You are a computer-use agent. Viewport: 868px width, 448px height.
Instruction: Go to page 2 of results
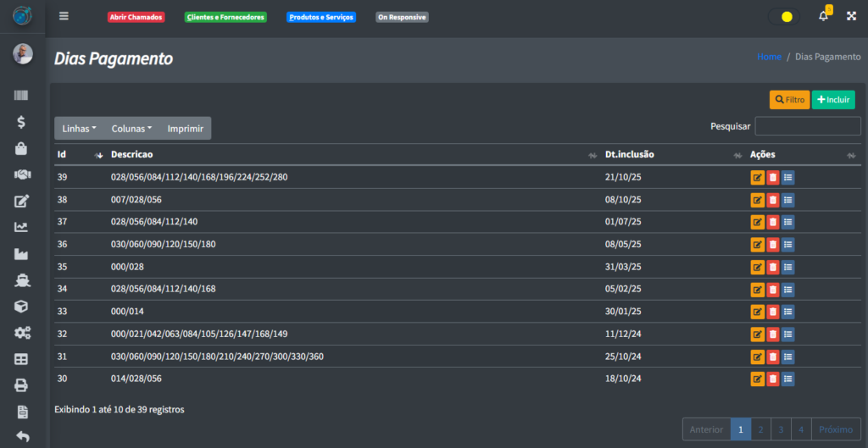(760, 429)
